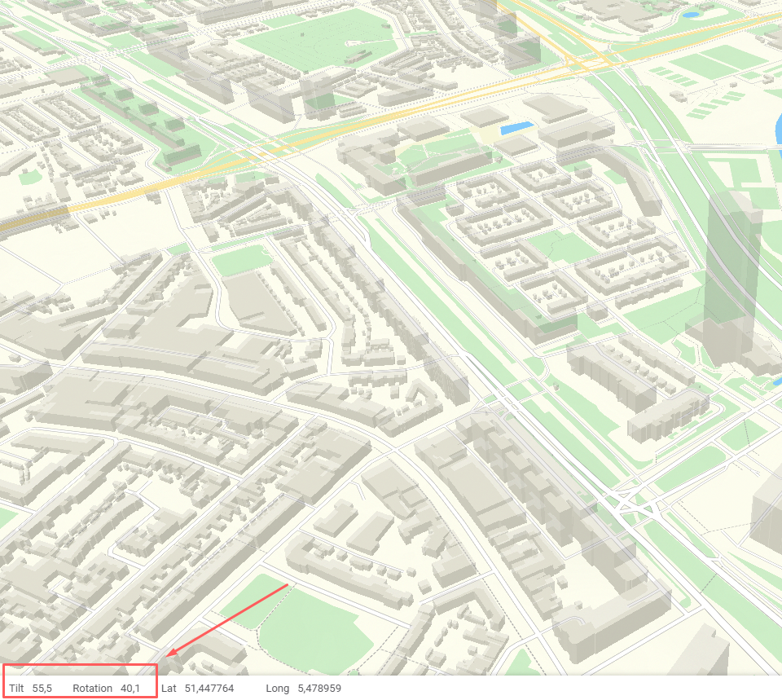Image resolution: width=782 pixels, height=700 pixels.
Task: Click the Lat label in status bar
Action: tap(169, 689)
